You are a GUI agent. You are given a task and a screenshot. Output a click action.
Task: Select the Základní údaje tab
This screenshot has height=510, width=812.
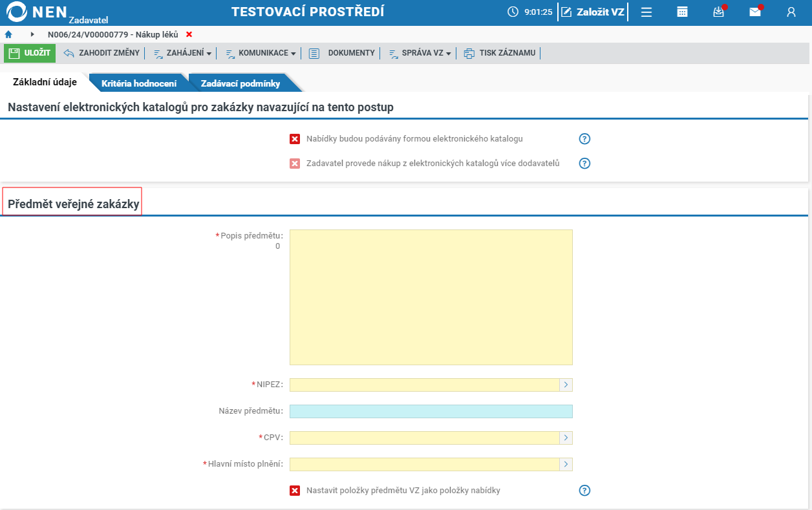coord(45,82)
